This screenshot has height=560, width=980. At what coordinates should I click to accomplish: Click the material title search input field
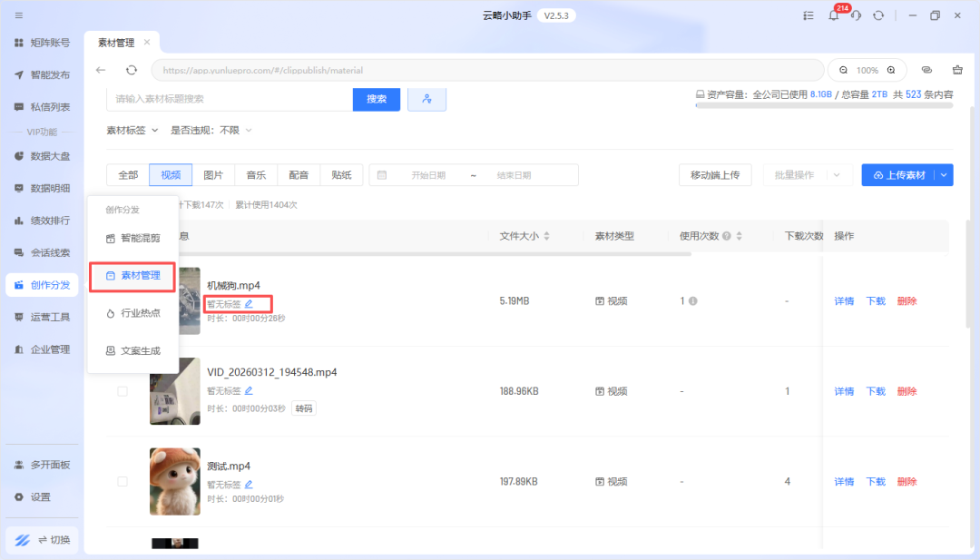pos(229,99)
